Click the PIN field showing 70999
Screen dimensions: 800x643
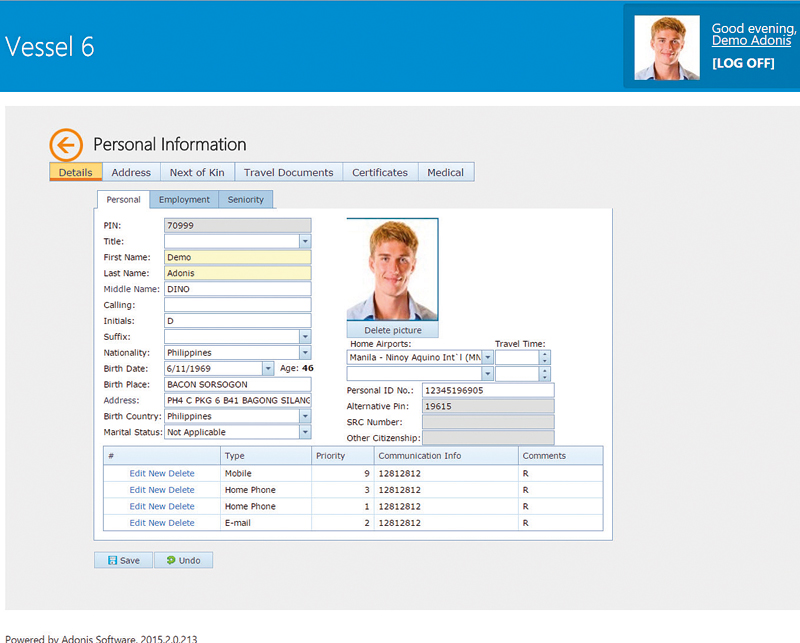pyautogui.click(x=238, y=226)
